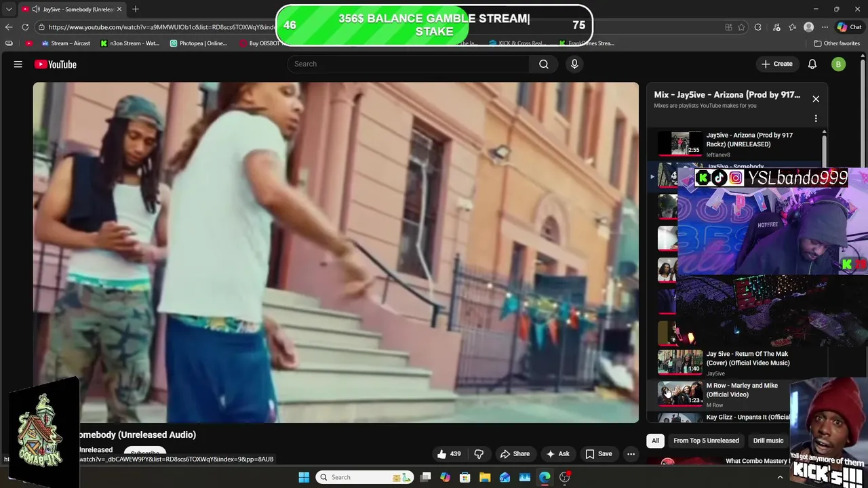The width and height of the screenshot is (868, 488).
Task: Open Copilot Chat button
Action: click(x=849, y=27)
